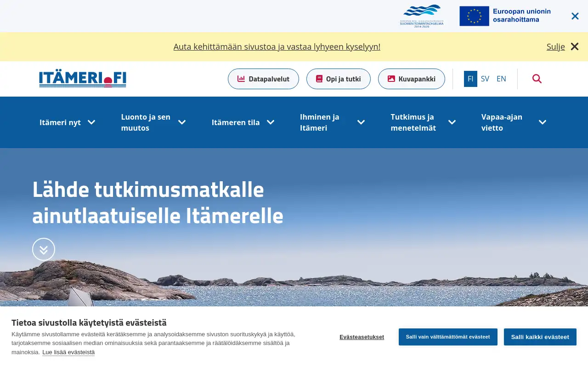Open Luonto ja sen muutos menu

(x=146, y=122)
